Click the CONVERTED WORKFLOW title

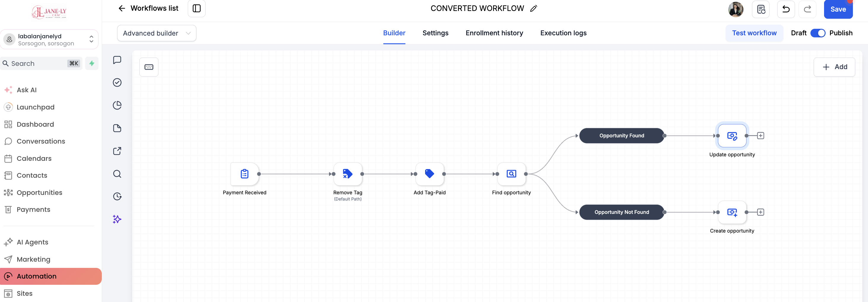pos(477,8)
